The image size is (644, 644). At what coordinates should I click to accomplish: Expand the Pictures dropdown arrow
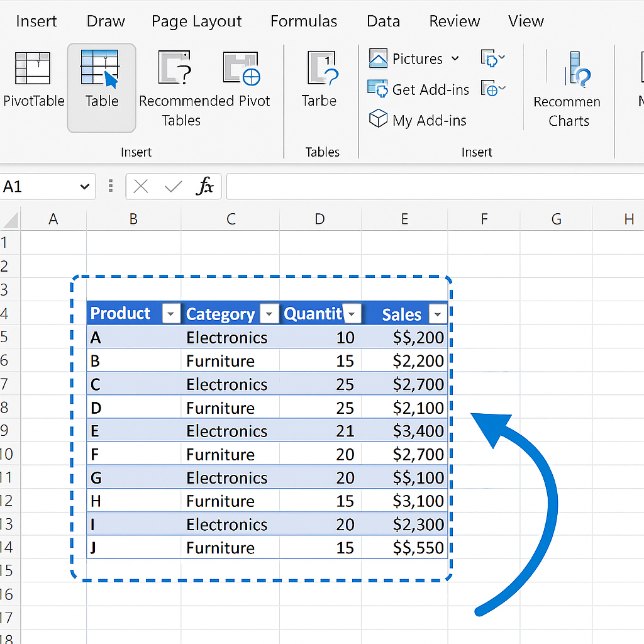coord(455,58)
